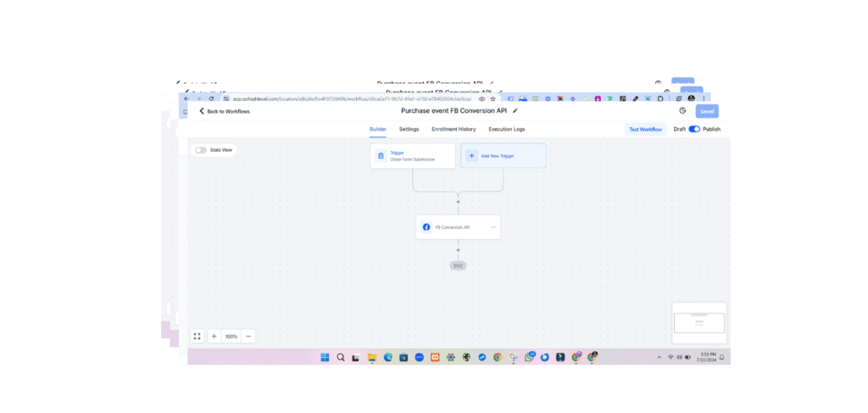Launch Microsoft Edge from taskbar
This screenshot has width=868, height=413.
(x=388, y=357)
